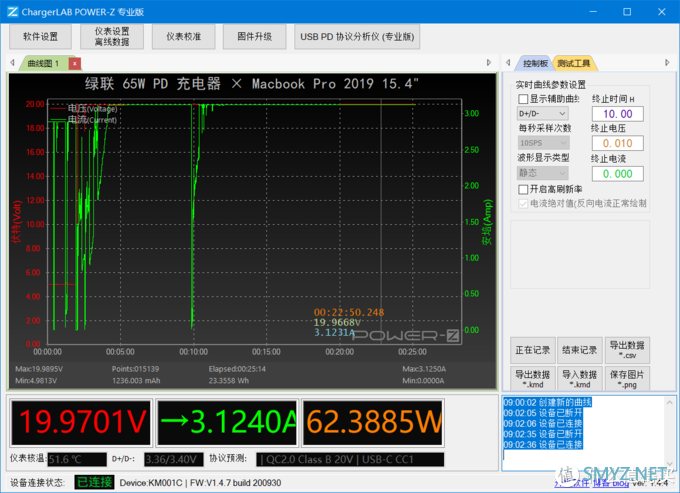Click cursor reading 19.9668V on chart
Image resolution: width=680 pixels, height=493 pixels.
tap(337, 323)
